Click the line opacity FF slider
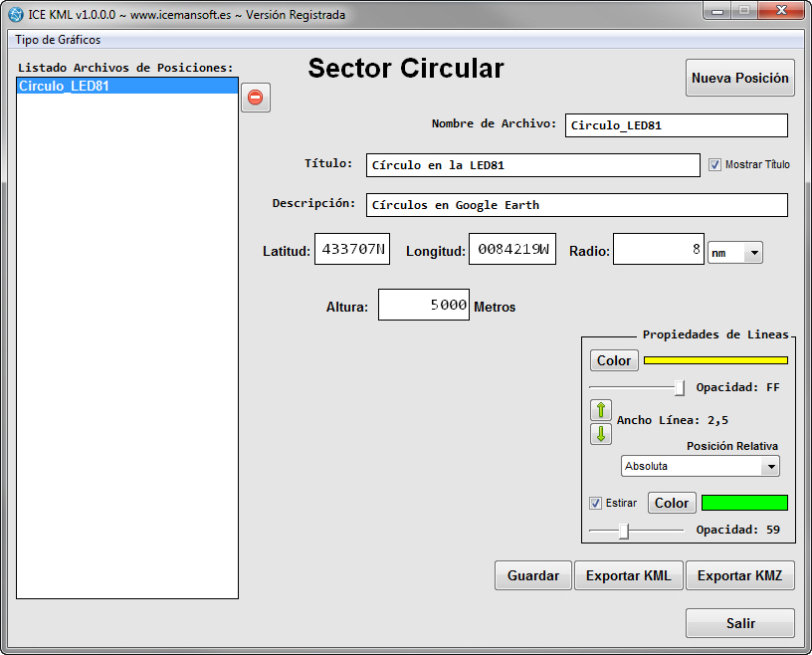Screen dimensions: 812x655 coord(679,387)
